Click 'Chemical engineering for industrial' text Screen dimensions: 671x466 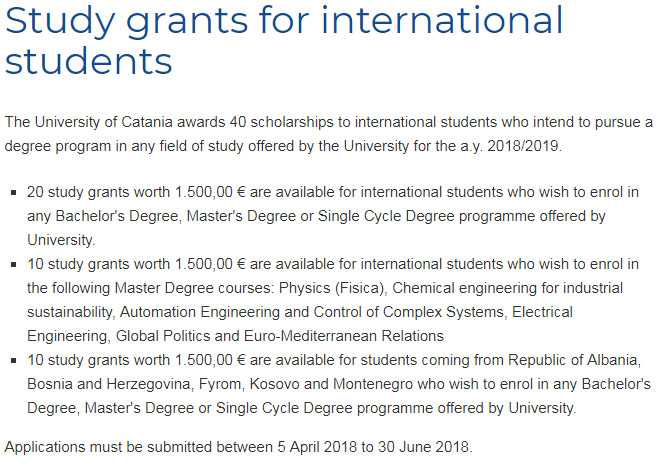click(x=508, y=288)
